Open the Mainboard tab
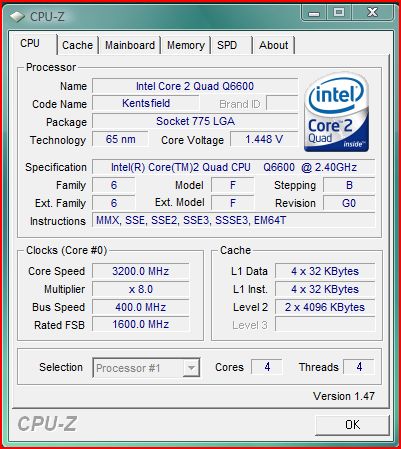The width and height of the screenshot is (401, 449). coord(130,45)
